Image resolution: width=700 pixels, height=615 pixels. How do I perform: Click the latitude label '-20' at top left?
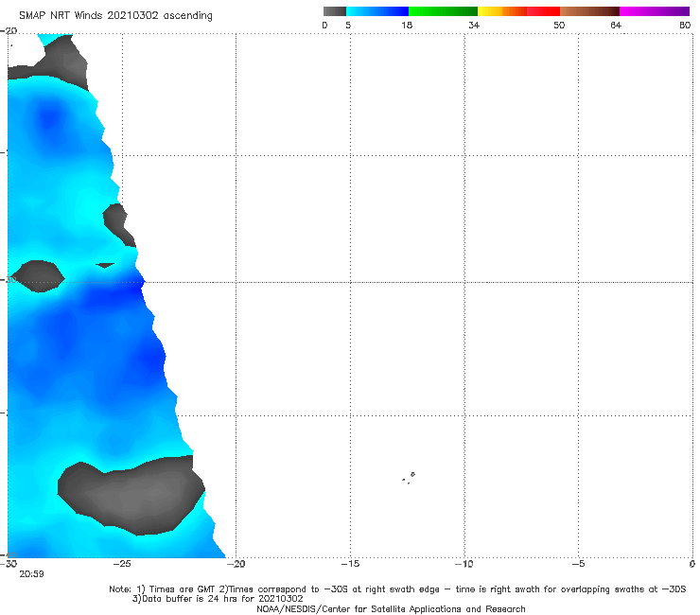point(9,30)
